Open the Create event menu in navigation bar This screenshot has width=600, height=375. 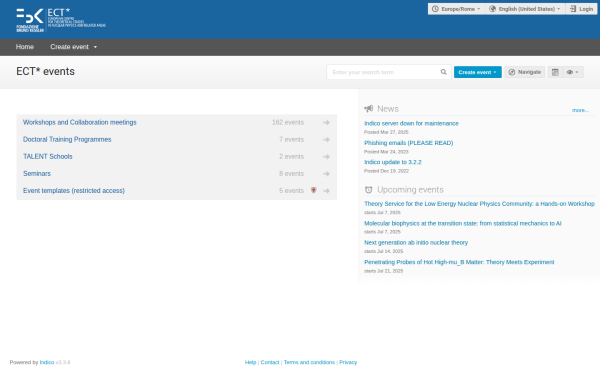click(x=73, y=47)
